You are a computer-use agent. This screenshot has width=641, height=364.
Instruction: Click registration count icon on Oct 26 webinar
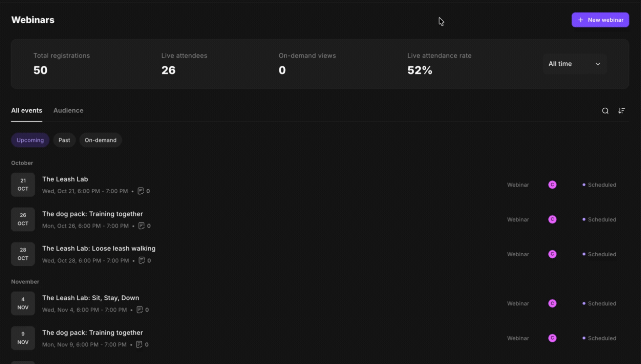tap(141, 226)
